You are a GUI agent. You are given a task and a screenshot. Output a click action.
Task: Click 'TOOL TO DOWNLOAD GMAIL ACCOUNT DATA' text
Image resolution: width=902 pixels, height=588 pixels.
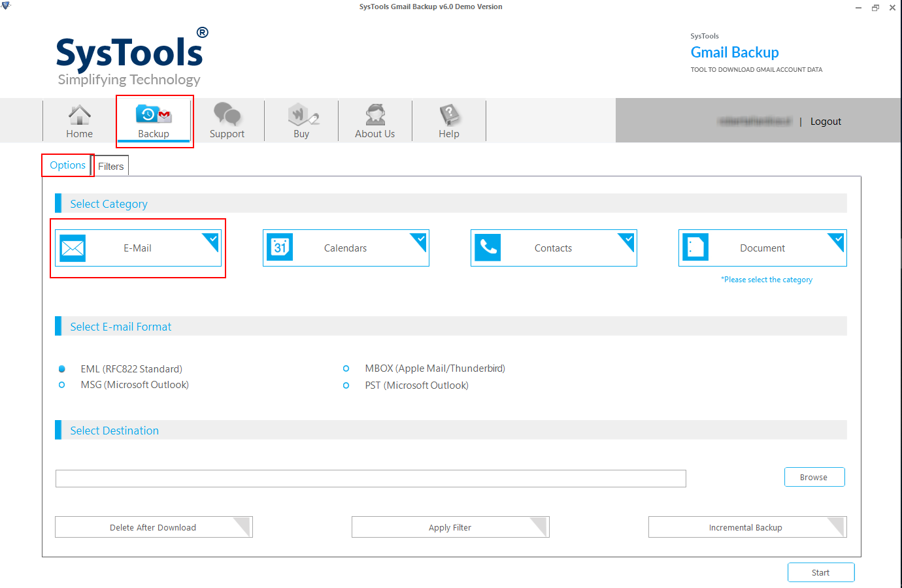(x=756, y=69)
